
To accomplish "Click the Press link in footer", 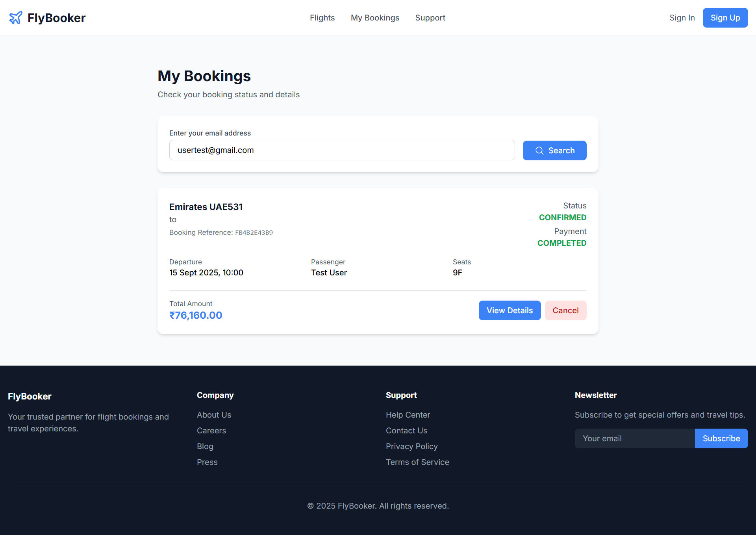I will pyautogui.click(x=207, y=462).
